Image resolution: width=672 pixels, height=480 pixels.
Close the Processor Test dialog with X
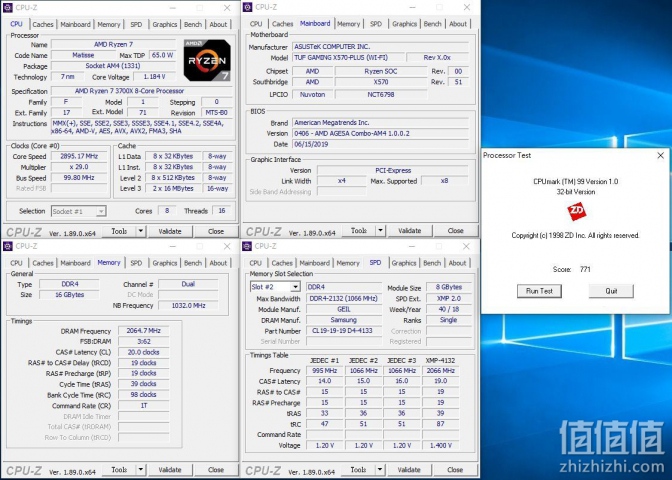point(661,156)
